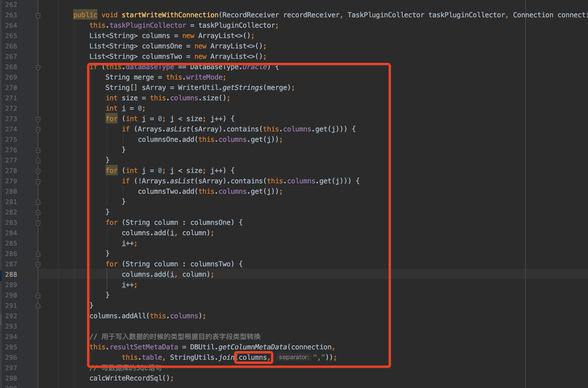Viewport: 588px width, 388px height.
Task: Click 'Connection' parameter type on line 263
Action: tap(533, 15)
